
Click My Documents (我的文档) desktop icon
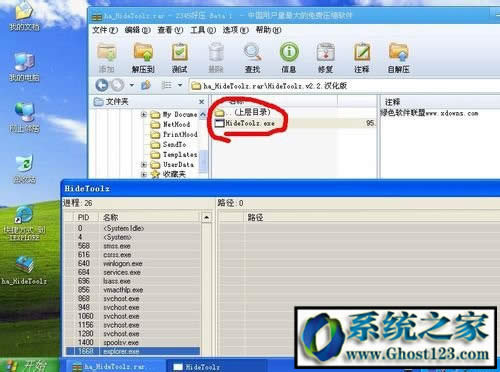(24, 17)
